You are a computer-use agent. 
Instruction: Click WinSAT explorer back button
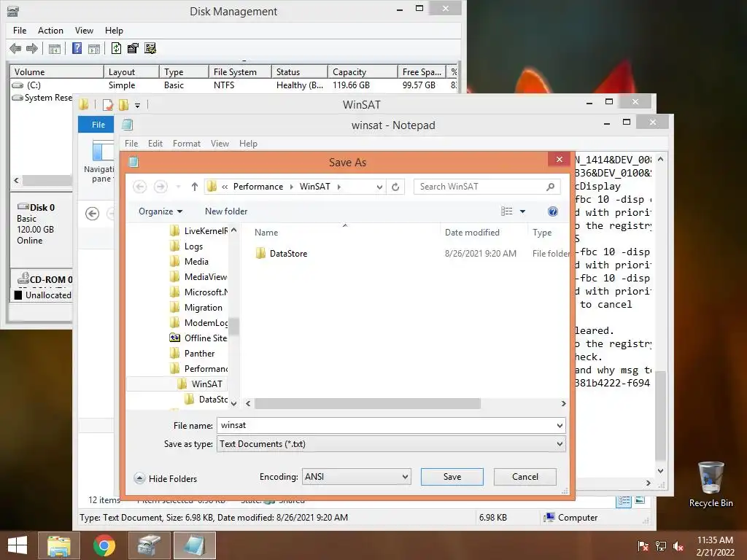point(93,214)
